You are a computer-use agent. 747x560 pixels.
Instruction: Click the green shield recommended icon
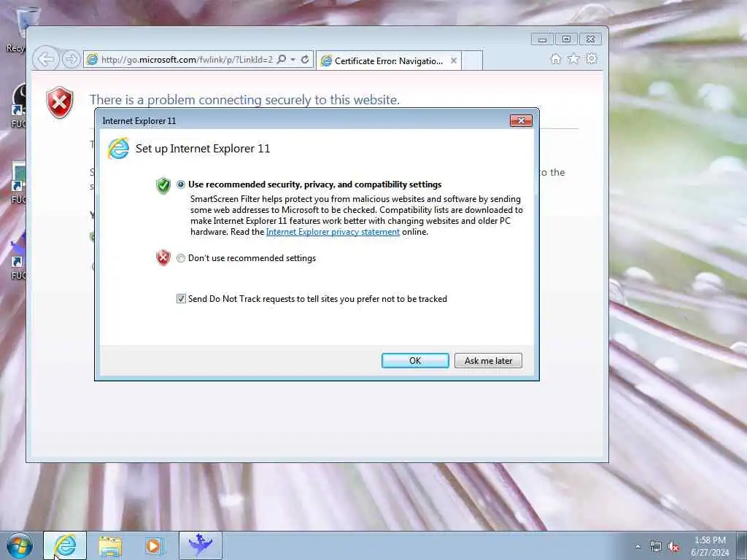[163, 186]
